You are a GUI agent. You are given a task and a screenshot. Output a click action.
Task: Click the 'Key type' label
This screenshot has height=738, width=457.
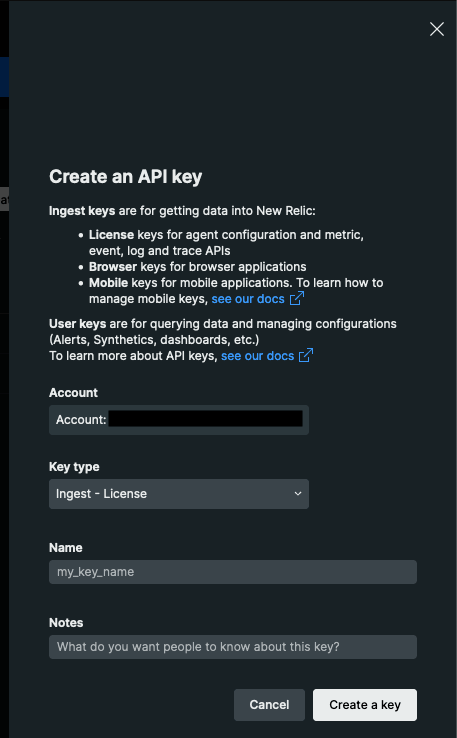pyautogui.click(x=74, y=467)
